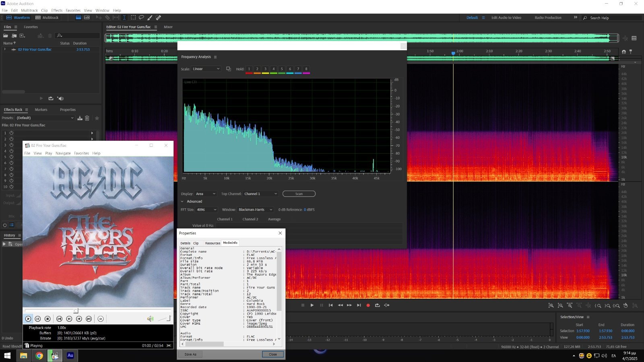Open the MediaInfo tab in Properties dialog
The height and width of the screenshot is (362, 644).
(x=230, y=243)
